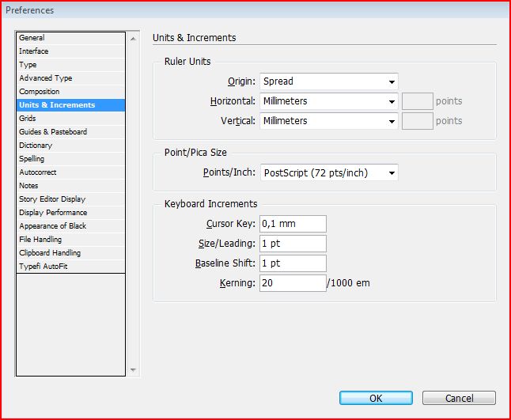Select the Spelling category
This screenshot has width=511, height=420.
point(70,159)
